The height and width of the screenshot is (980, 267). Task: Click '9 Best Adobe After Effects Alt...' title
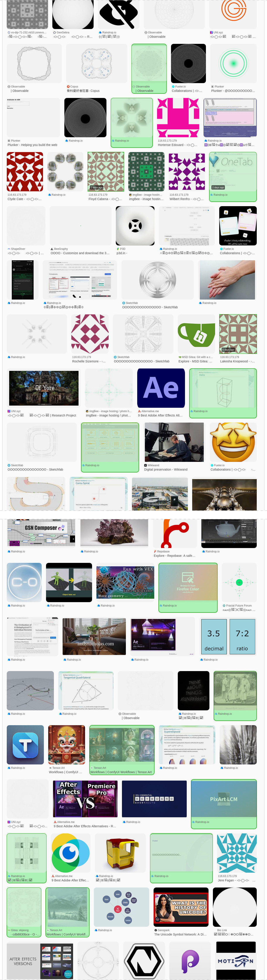(160, 415)
